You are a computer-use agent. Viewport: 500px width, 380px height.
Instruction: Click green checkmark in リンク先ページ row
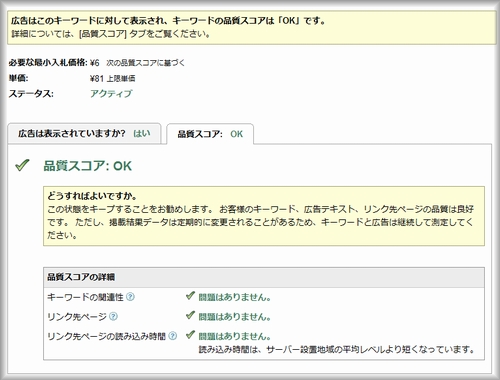click(190, 315)
